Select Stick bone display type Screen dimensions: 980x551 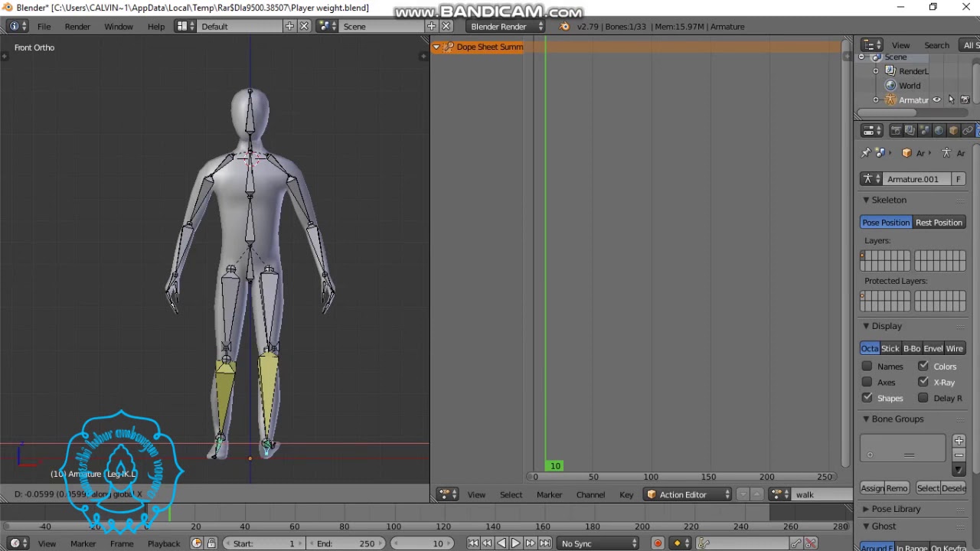click(x=890, y=348)
